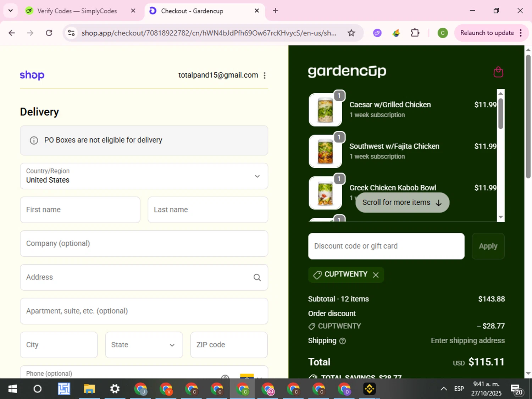Click the Caesar w/Grilled Chicken thumbnail

(x=325, y=110)
